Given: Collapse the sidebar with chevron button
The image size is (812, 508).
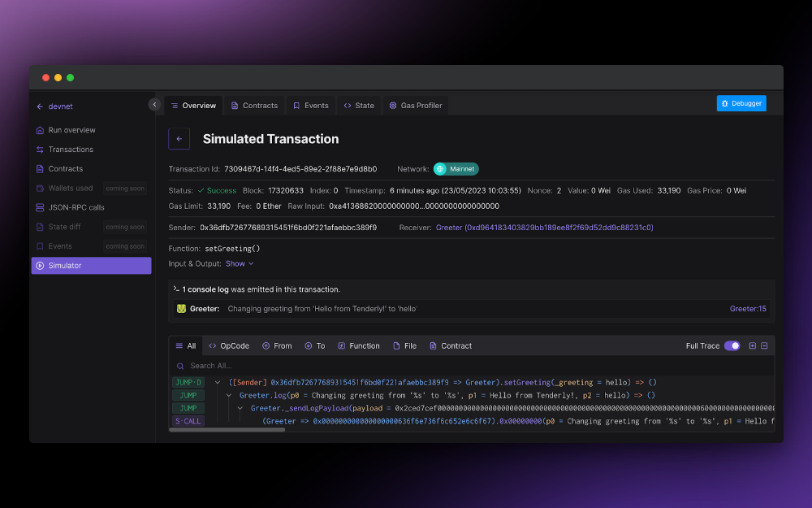Looking at the screenshot, I should [154, 105].
